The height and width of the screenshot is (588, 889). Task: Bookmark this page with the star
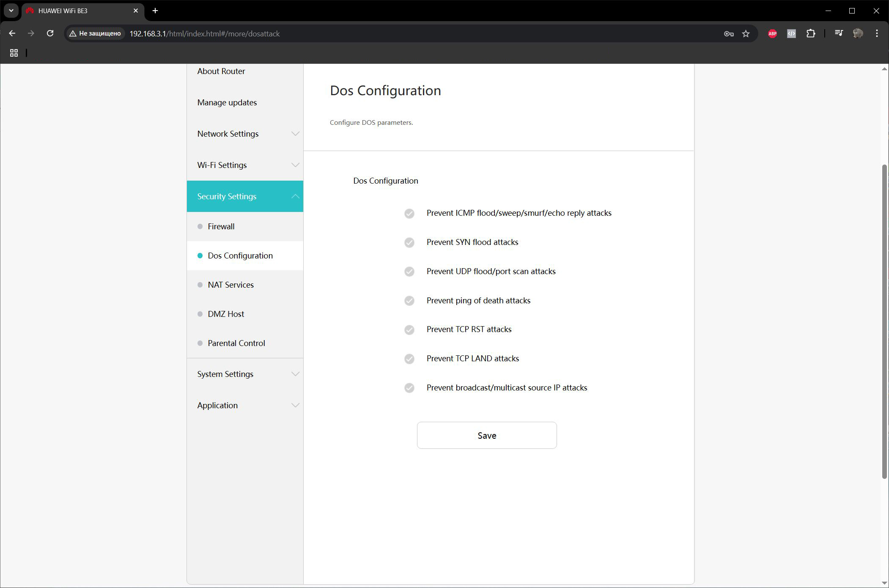[x=746, y=34]
